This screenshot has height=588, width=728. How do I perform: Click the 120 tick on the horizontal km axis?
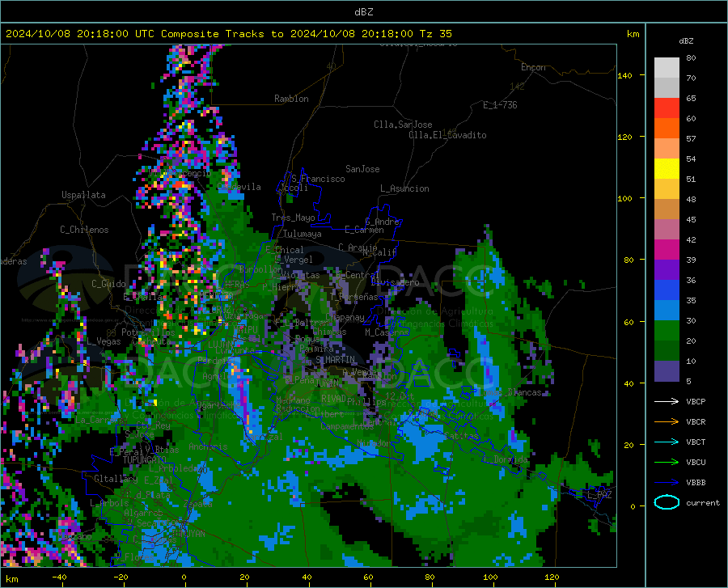click(x=552, y=577)
